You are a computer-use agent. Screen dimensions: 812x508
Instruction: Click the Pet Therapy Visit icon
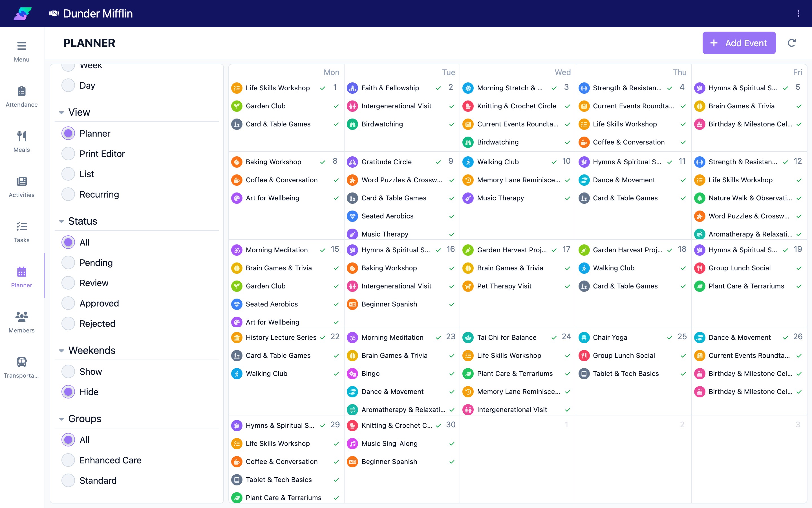[468, 286]
